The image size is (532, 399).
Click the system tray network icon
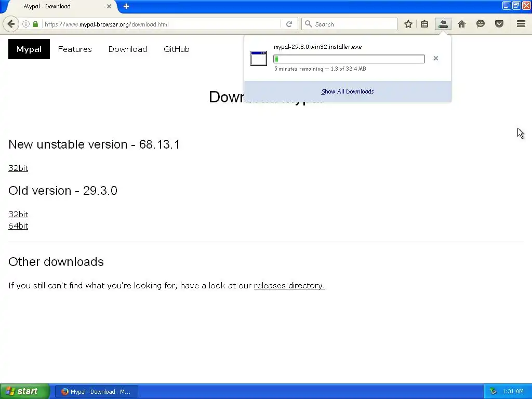[493, 392]
